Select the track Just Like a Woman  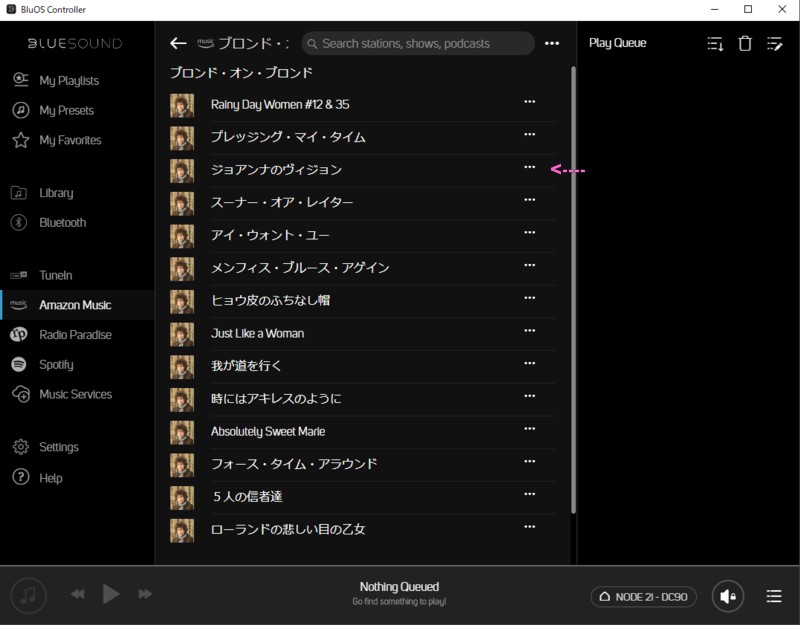[x=257, y=333]
